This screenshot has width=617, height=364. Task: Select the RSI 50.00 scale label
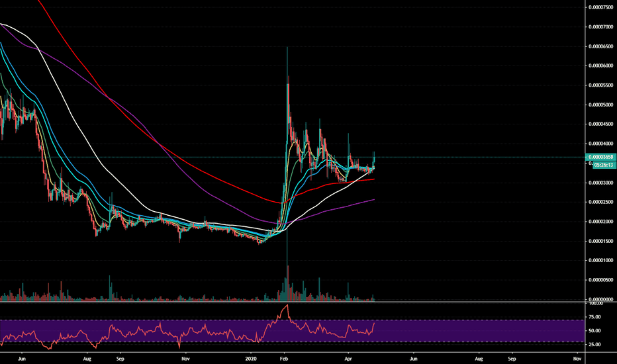594,330
